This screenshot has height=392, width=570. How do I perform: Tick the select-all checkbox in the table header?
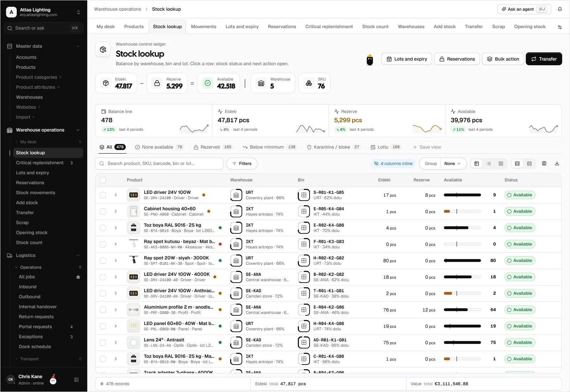coord(103,180)
